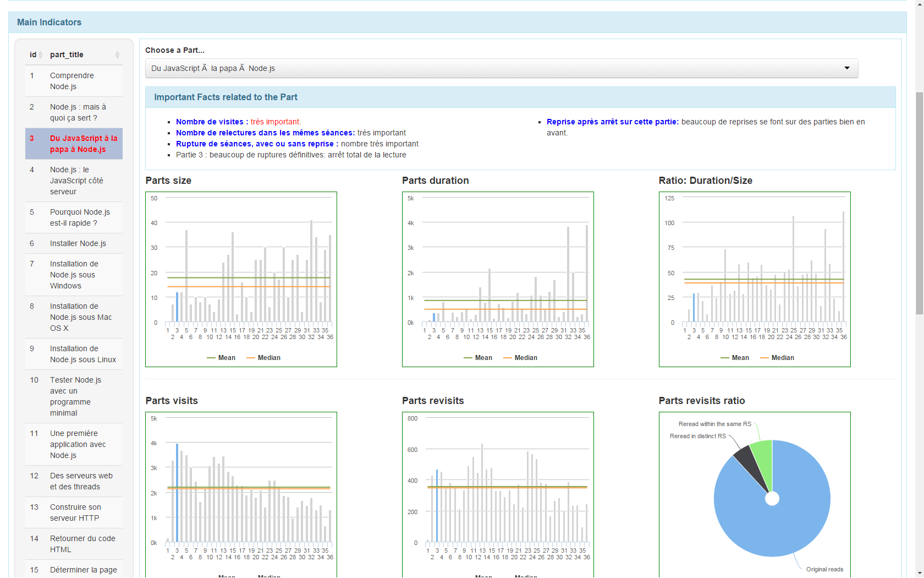Viewport: 924px width, 578px height.
Task: Open the Choose a Part dropdown
Action: (x=502, y=68)
